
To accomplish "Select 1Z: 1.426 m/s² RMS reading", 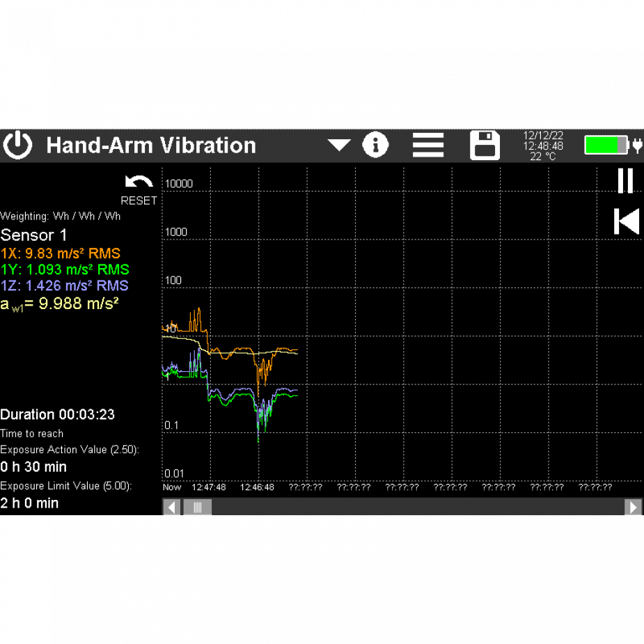I will (x=65, y=285).
